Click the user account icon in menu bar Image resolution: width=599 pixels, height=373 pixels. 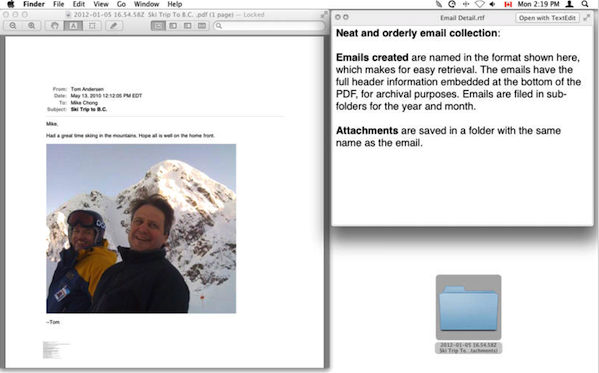[x=570, y=4]
